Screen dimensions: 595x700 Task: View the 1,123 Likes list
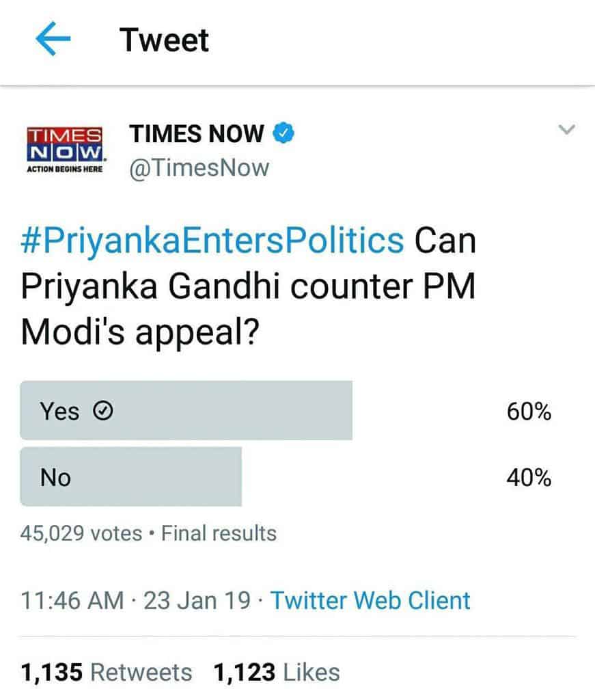pyautogui.click(x=276, y=672)
